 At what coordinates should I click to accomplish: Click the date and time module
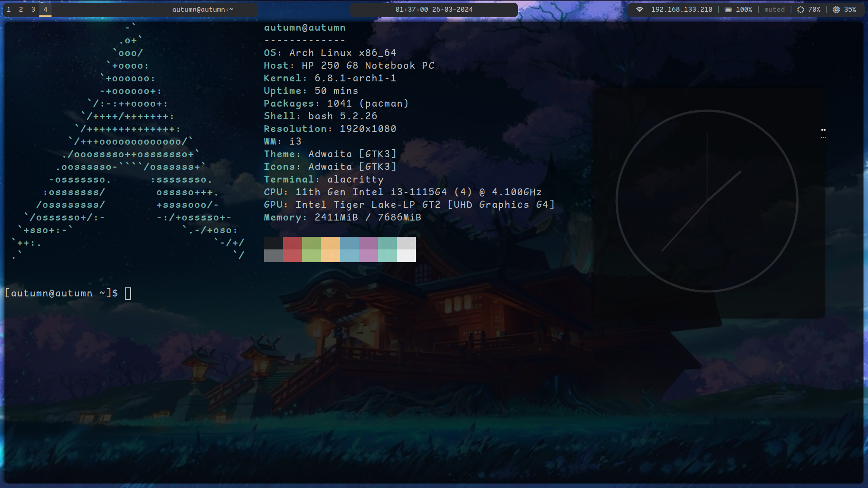click(434, 9)
